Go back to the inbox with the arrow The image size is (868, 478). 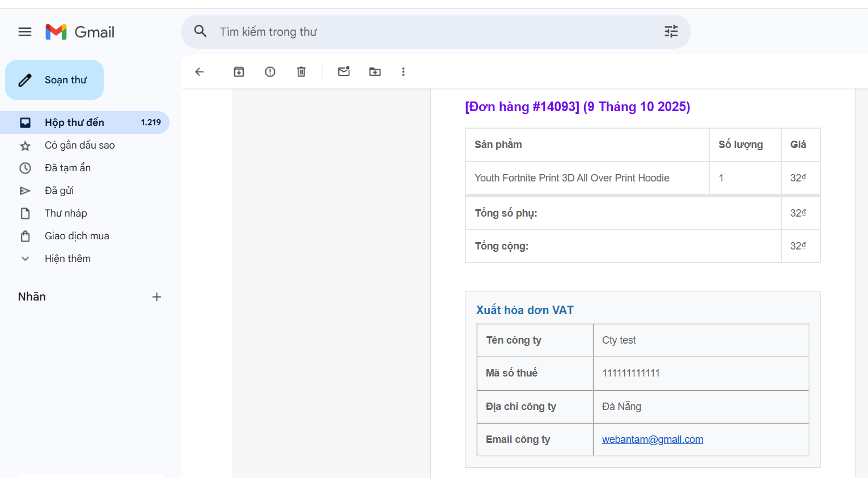199,71
